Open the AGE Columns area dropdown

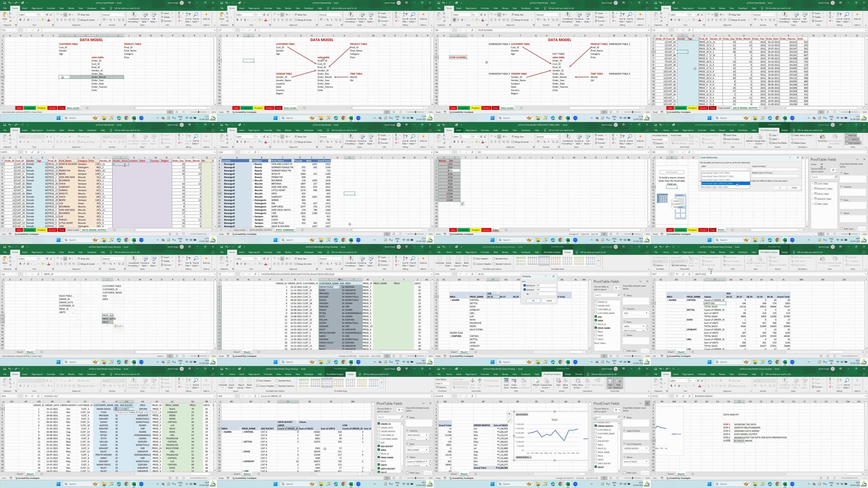pos(647,313)
